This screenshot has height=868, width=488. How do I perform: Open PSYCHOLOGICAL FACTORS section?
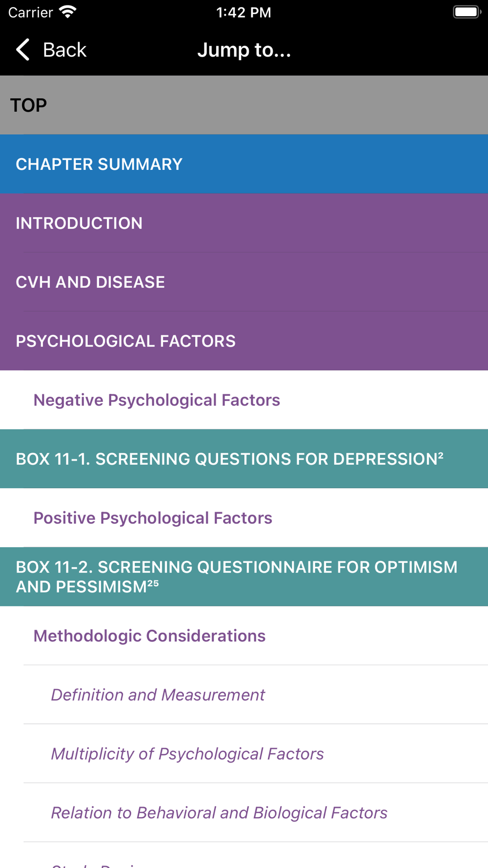(x=244, y=341)
